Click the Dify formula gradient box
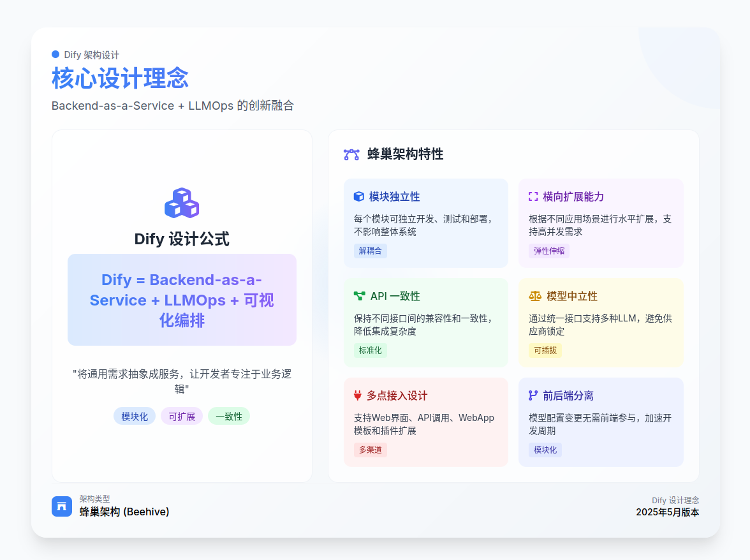 (182, 300)
